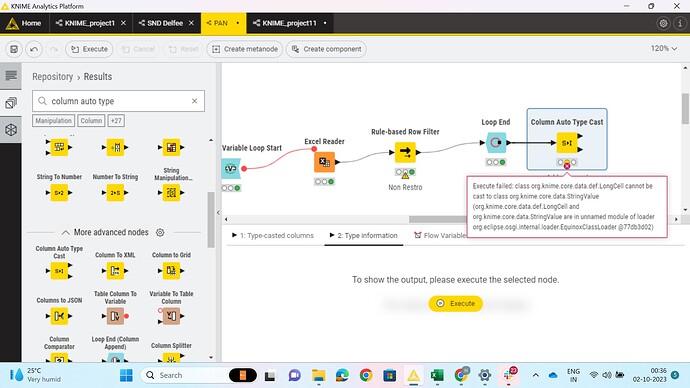Select the Columns to JSON node icon
Screen dimensions: 690x388
(59, 316)
